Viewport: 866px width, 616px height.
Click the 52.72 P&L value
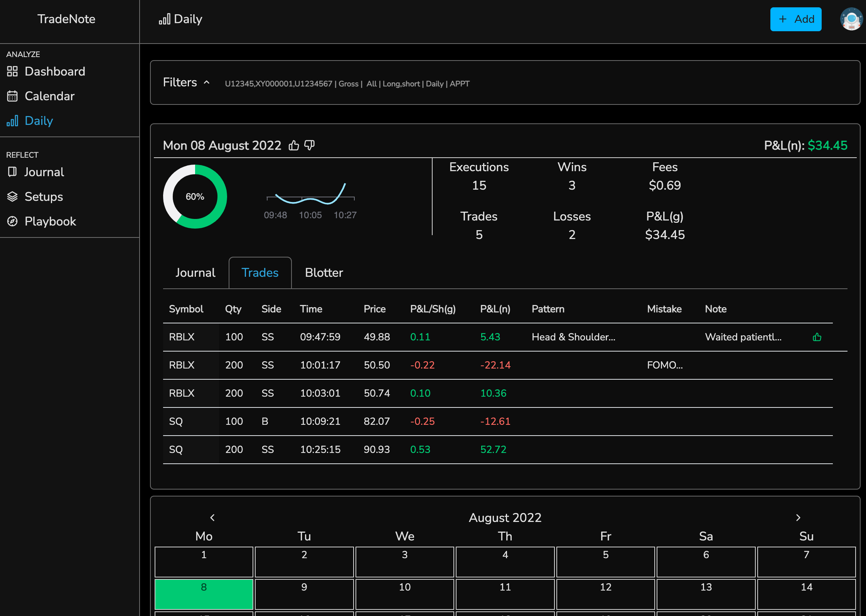click(x=493, y=449)
